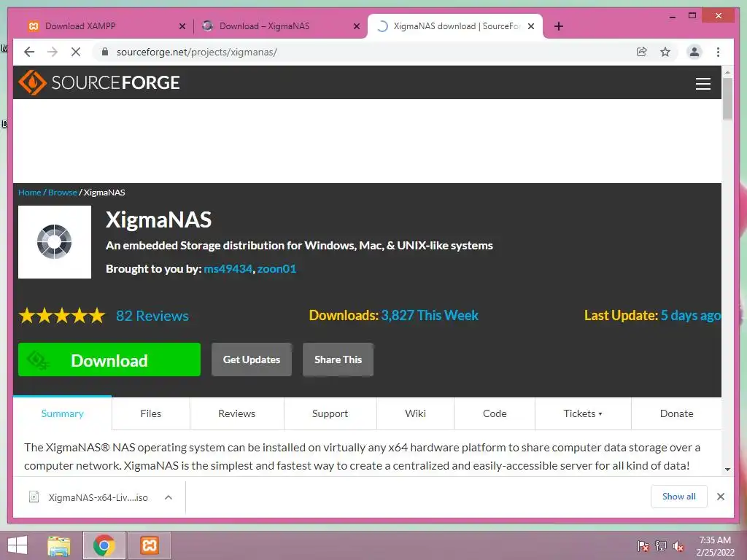Click the Action Center flag tray icon
Image resolution: width=747 pixels, height=560 pixels.
coord(643,546)
